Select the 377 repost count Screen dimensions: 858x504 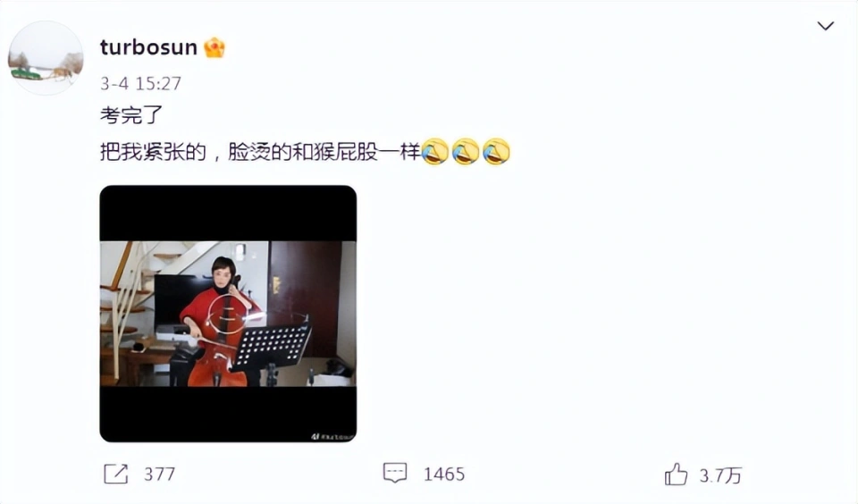click(x=159, y=474)
